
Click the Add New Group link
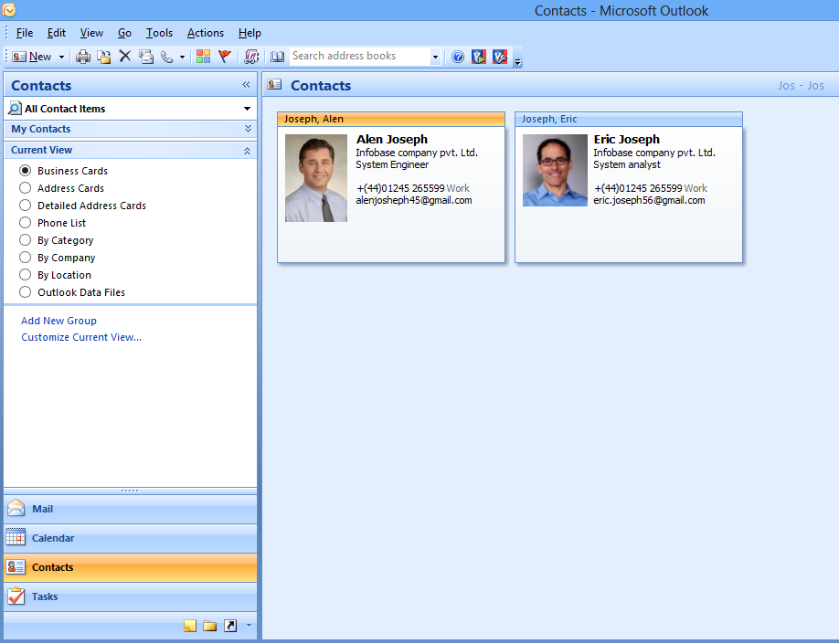point(58,321)
